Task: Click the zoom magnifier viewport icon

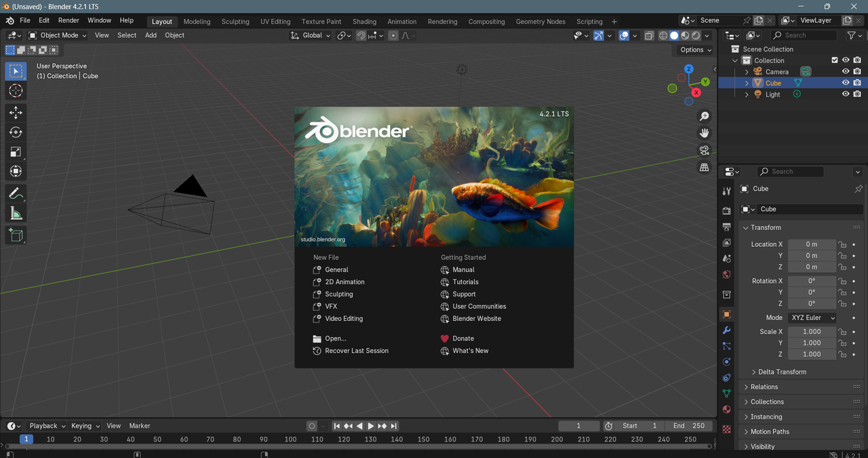Action: pos(705,116)
